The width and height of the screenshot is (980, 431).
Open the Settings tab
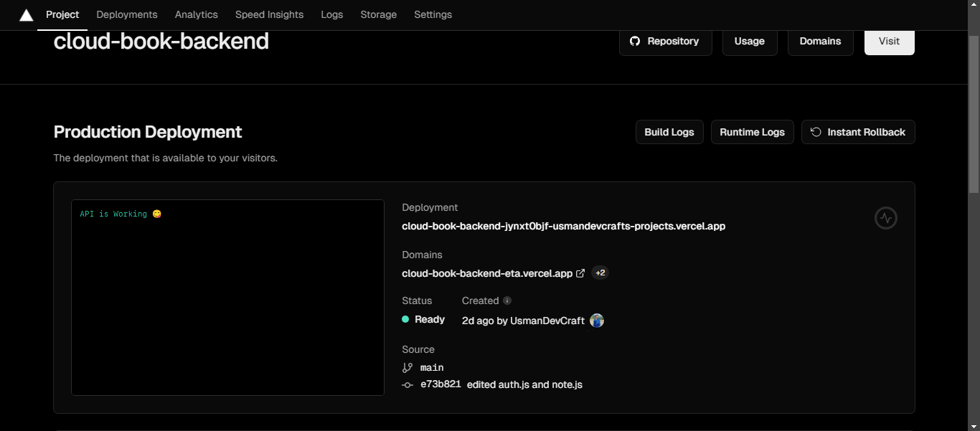click(433, 14)
